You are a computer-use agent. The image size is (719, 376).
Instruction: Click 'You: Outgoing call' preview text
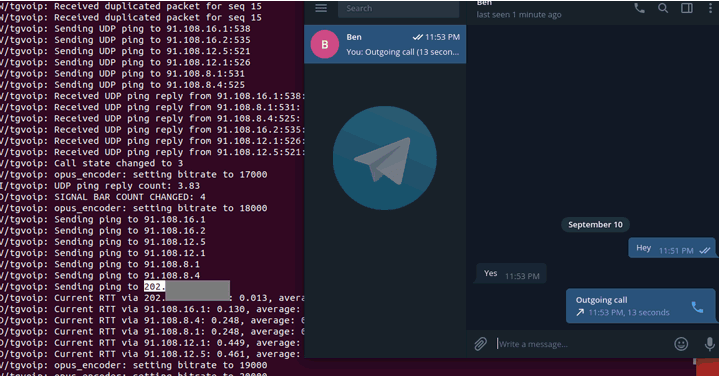pyautogui.click(x=402, y=52)
